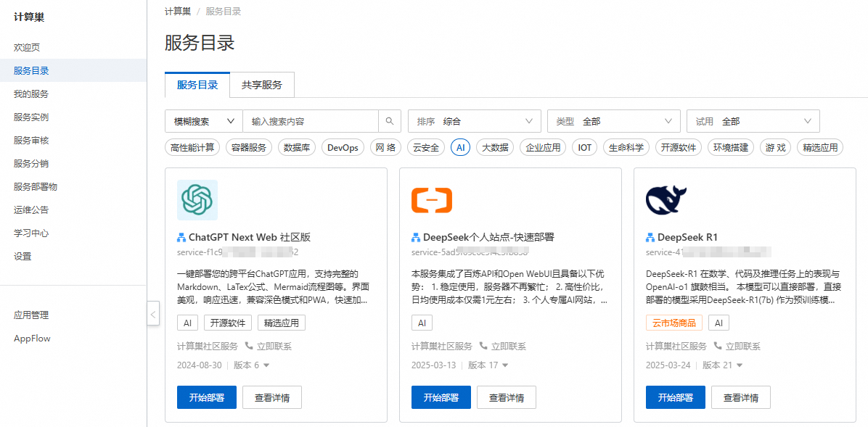This screenshot has height=427, width=868.
Task: Open 应用管理 in the sidebar
Action: 73,315
